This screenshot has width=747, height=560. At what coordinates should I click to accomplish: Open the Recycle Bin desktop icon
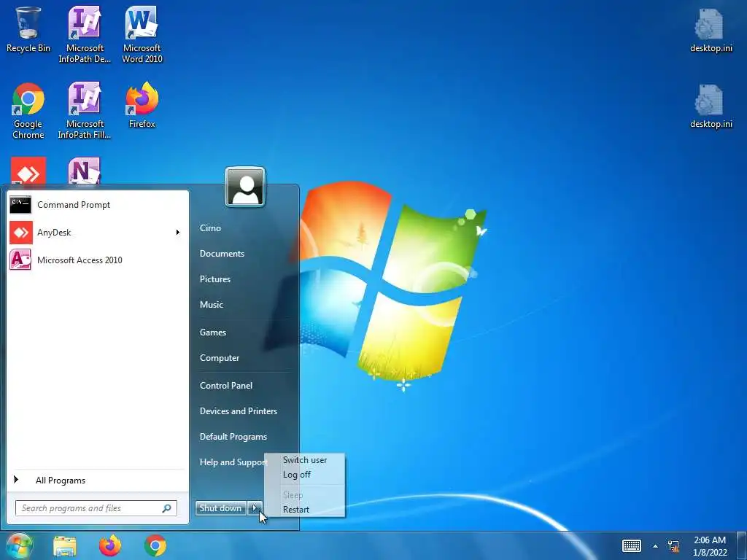[x=28, y=29]
